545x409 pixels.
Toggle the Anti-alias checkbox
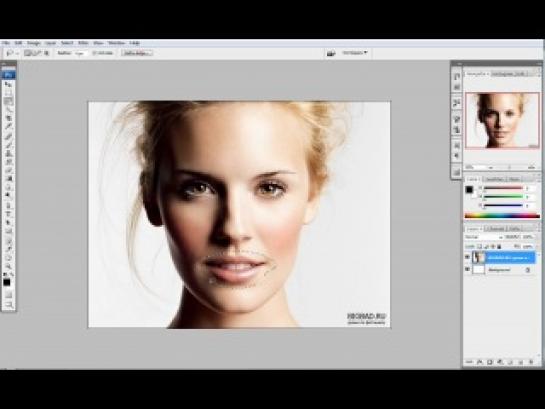point(95,53)
